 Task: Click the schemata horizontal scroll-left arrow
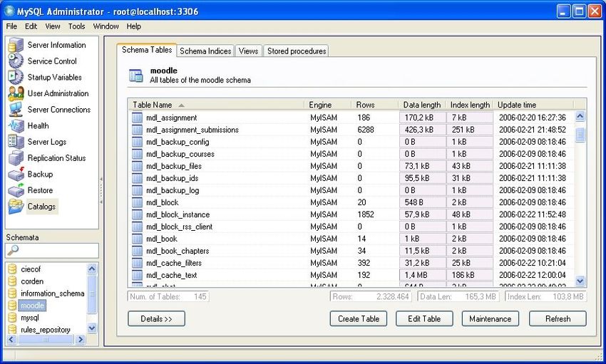pyautogui.click(x=11, y=340)
